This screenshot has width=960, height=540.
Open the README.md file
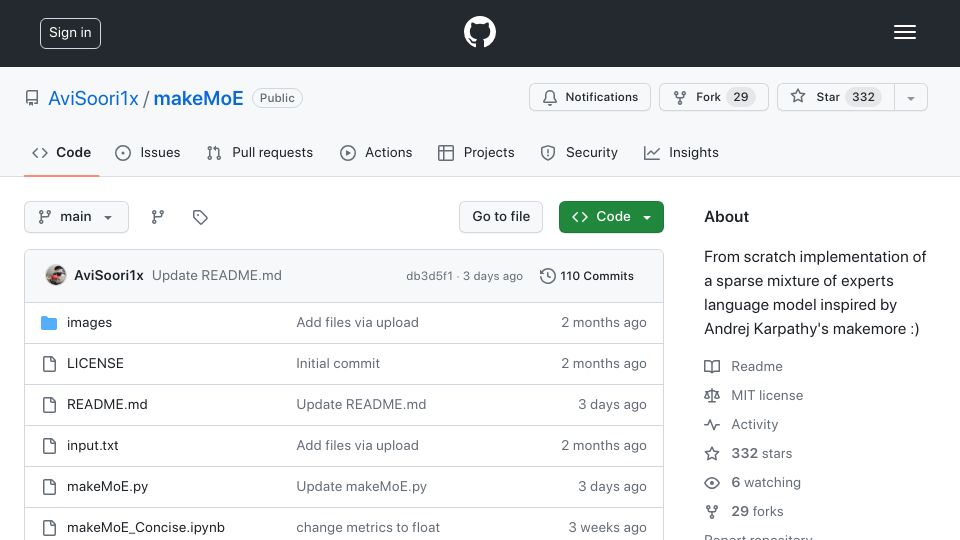[x=107, y=405]
